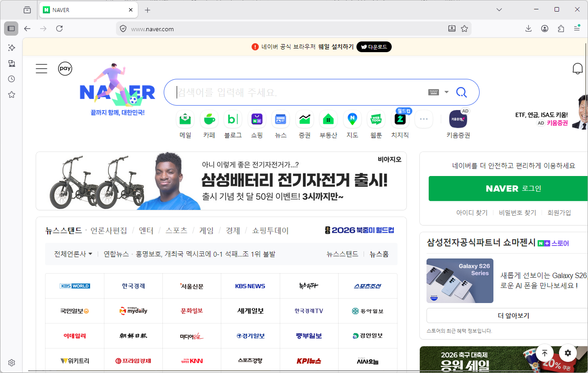
Task: Click page scroll-to-top arrow button
Action: pyautogui.click(x=545, y=353)
